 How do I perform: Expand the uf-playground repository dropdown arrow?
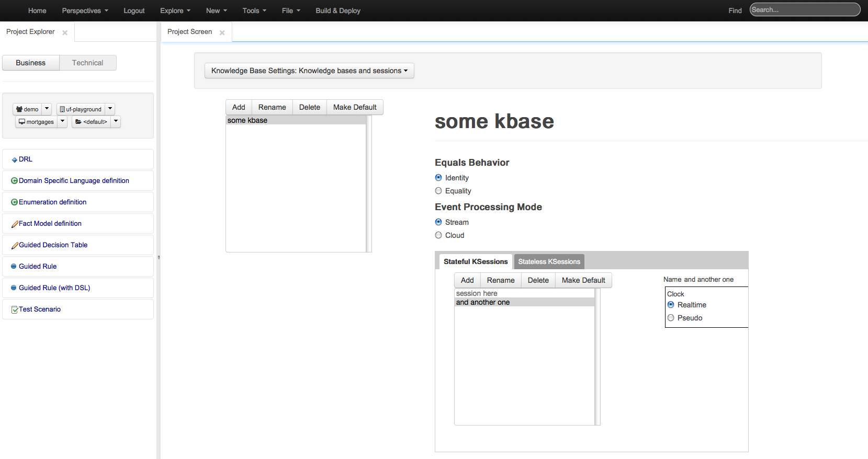110,109
